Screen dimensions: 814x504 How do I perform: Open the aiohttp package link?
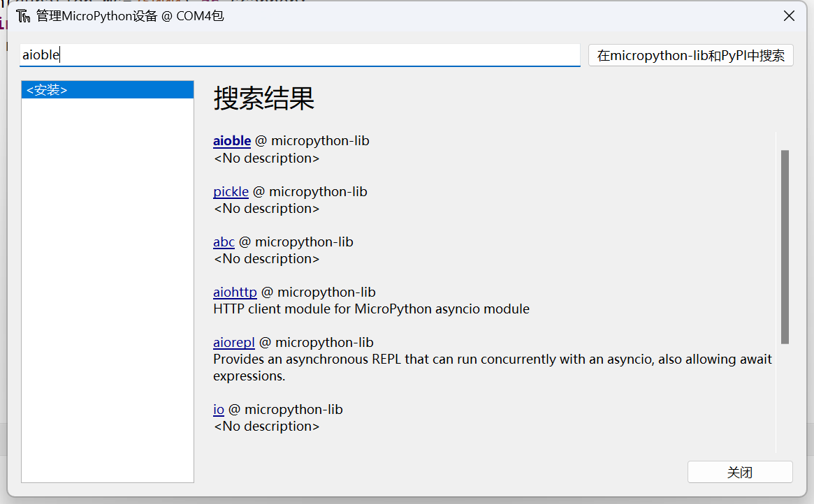pos(235,292)
